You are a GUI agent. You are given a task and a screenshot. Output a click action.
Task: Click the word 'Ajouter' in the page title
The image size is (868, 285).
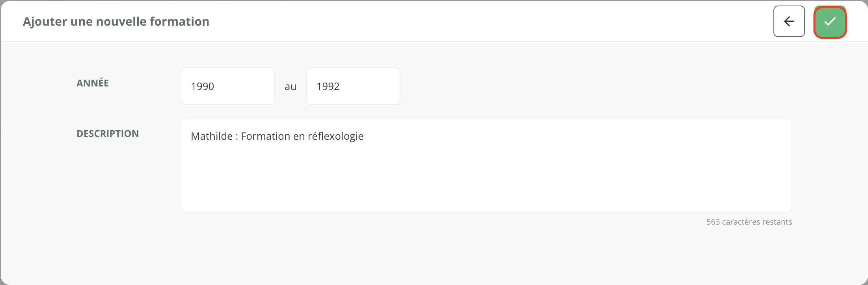point(45,21)
